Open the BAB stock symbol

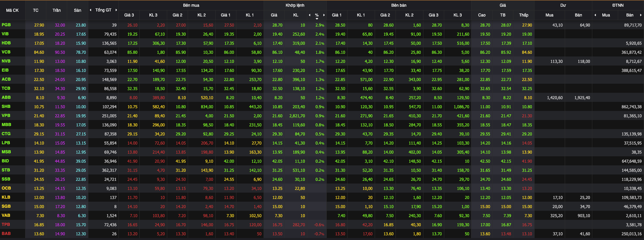tap(6, 234)
